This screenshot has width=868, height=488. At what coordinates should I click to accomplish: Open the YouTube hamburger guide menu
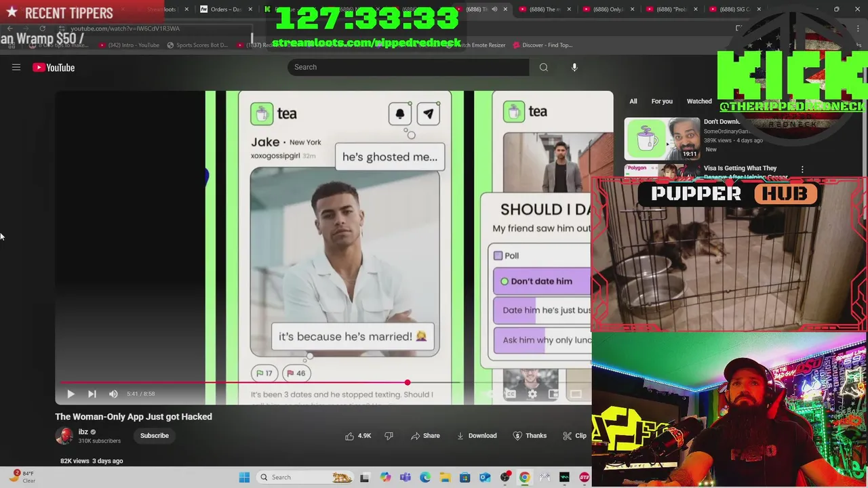[16, 67]
